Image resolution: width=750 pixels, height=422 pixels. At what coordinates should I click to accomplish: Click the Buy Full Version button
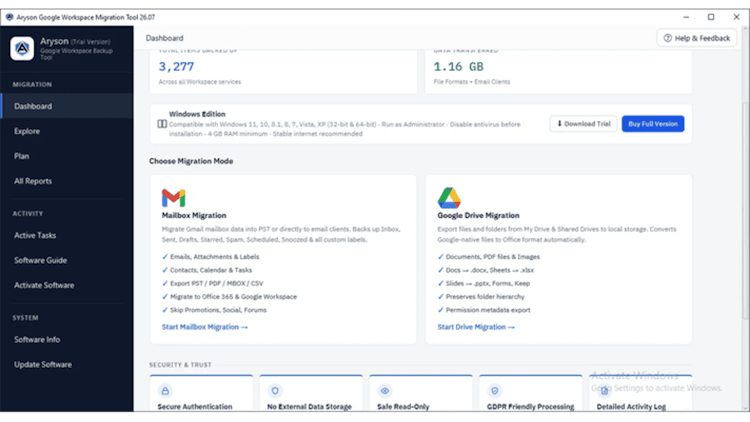[653, 124]
